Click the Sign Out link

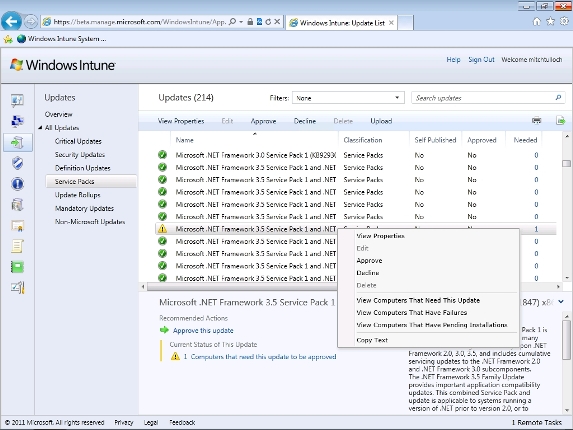pos(481,60)
